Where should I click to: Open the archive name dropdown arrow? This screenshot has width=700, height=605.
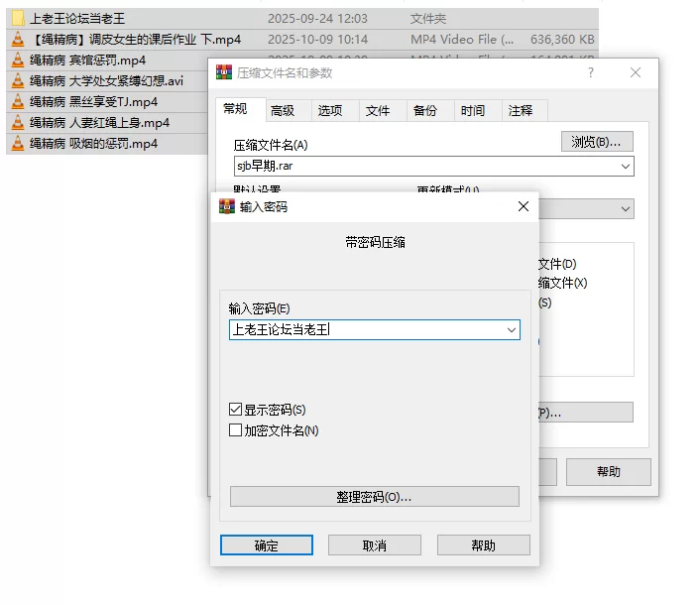pos(626,166)
